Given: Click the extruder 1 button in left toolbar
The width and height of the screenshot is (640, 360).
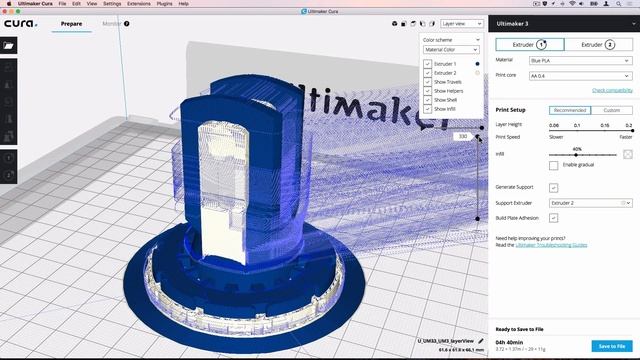Looking at the screenshot, I should click(x=9, y=158).
